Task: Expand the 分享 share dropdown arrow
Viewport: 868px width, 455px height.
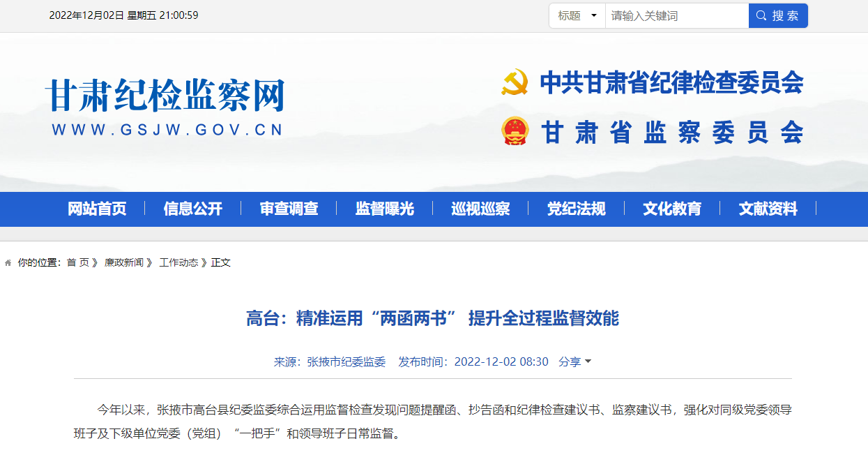Action: point(588,361)
